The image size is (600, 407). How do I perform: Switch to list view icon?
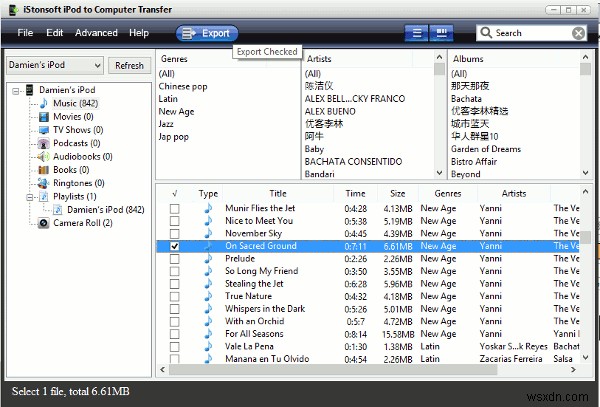click(417, 33)
